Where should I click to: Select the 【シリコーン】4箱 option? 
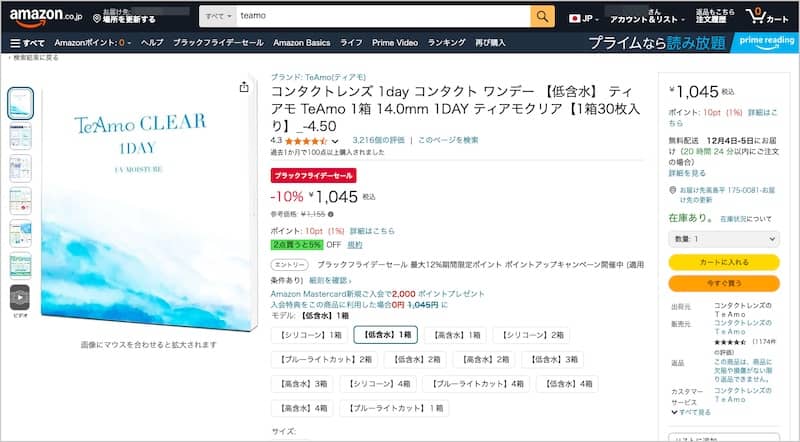378,384
